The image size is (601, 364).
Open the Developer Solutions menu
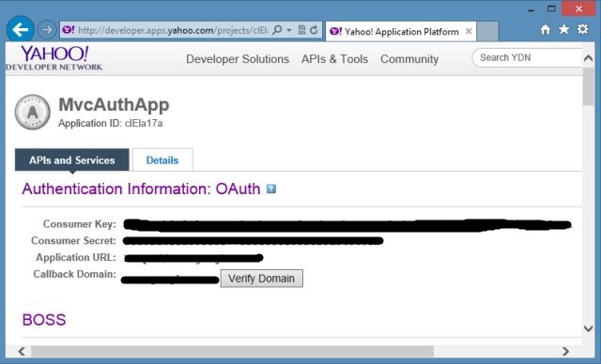pyautogui.click(x=238, y=59)
